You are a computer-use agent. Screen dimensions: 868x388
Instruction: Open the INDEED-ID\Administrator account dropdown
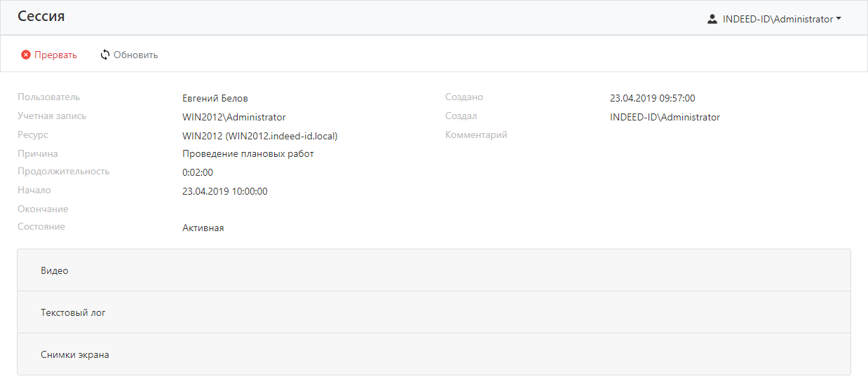tap(777, 20)
